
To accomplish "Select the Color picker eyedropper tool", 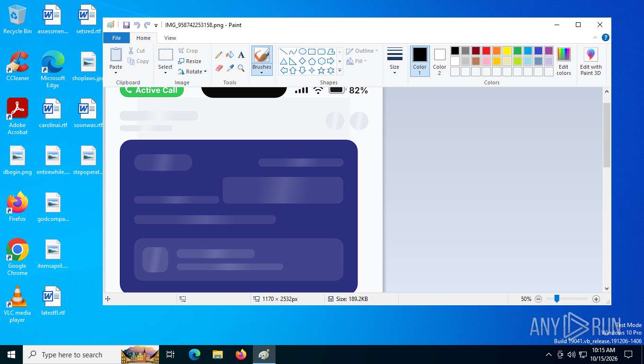I will click(230, 68).
